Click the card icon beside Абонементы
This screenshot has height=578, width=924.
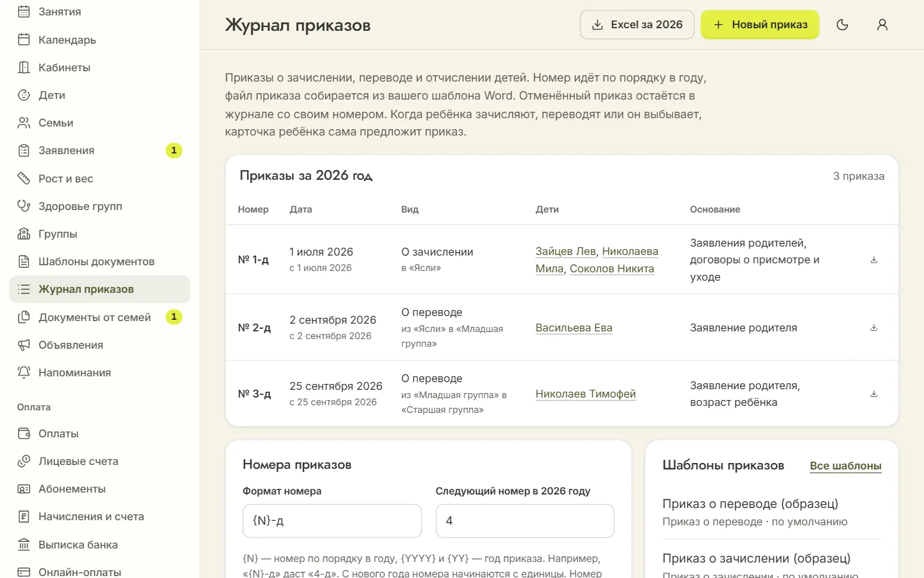(24, 489)
